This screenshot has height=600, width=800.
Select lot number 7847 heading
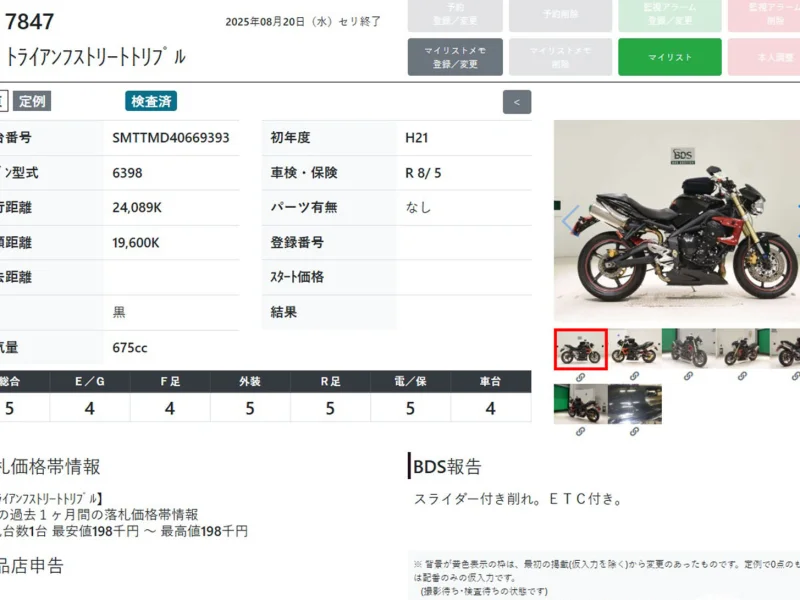coord(29,22)
